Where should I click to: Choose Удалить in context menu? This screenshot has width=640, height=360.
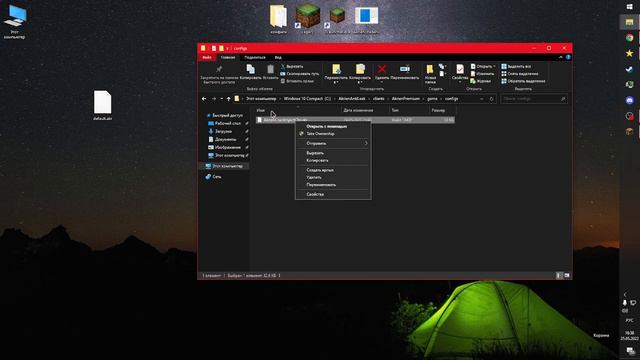333,178
